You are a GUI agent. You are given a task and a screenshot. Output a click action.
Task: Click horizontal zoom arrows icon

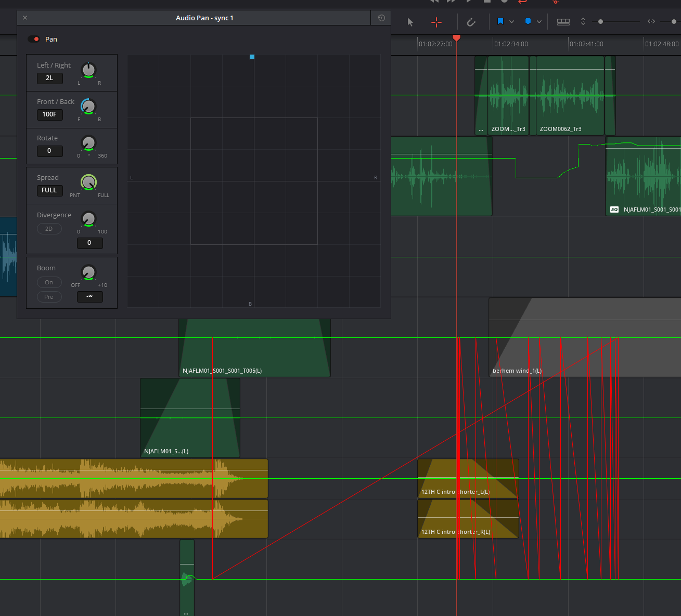(x=651, y=22)
